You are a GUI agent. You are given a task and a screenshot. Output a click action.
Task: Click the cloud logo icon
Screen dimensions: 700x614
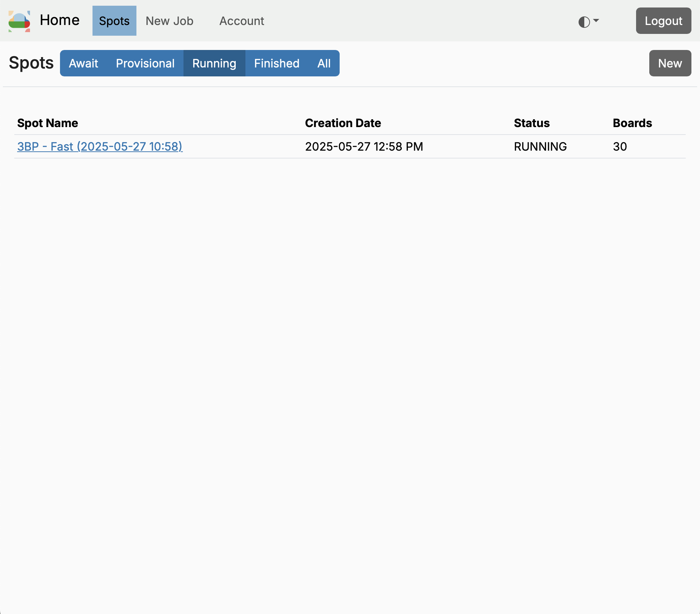19,21
